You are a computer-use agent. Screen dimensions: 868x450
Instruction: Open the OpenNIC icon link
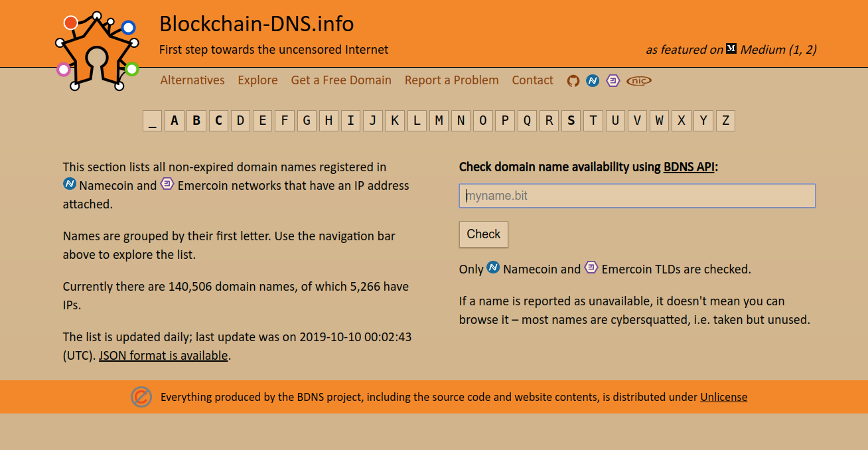[639, 80]
